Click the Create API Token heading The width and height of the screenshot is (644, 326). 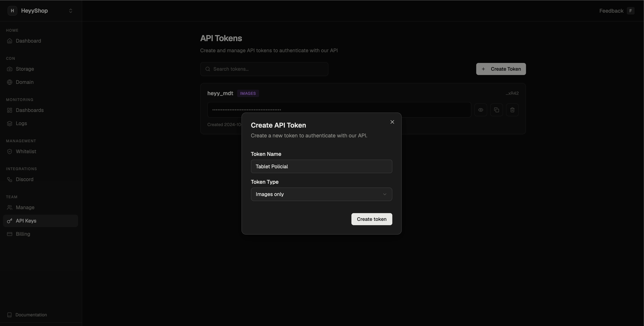tap(278, 125)
